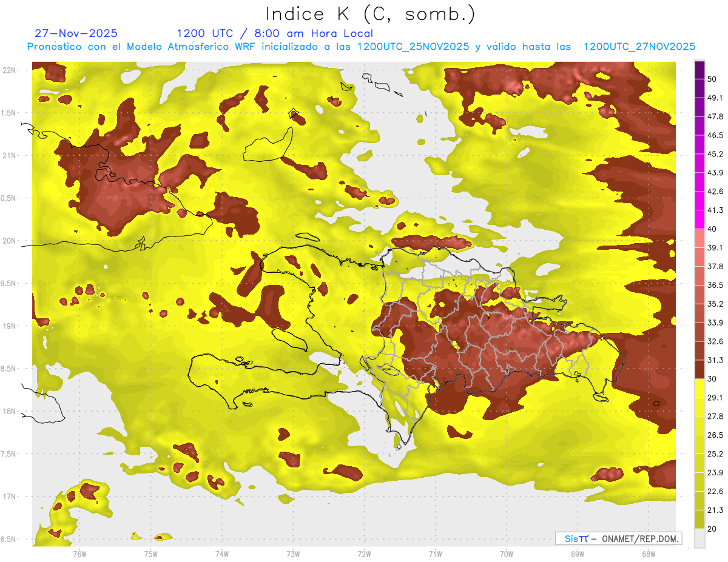Click the '37.8' color scale value
728x562 pixels.
[x=715, y=267]
